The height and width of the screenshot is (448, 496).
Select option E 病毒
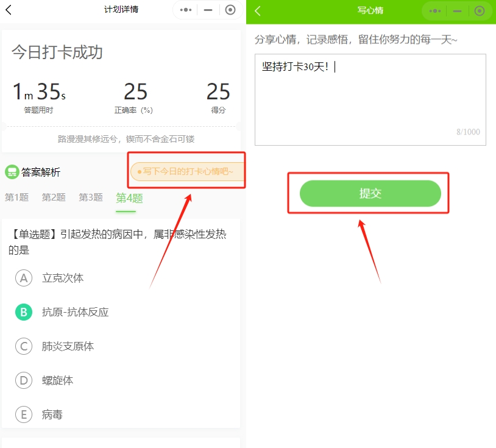24,414
